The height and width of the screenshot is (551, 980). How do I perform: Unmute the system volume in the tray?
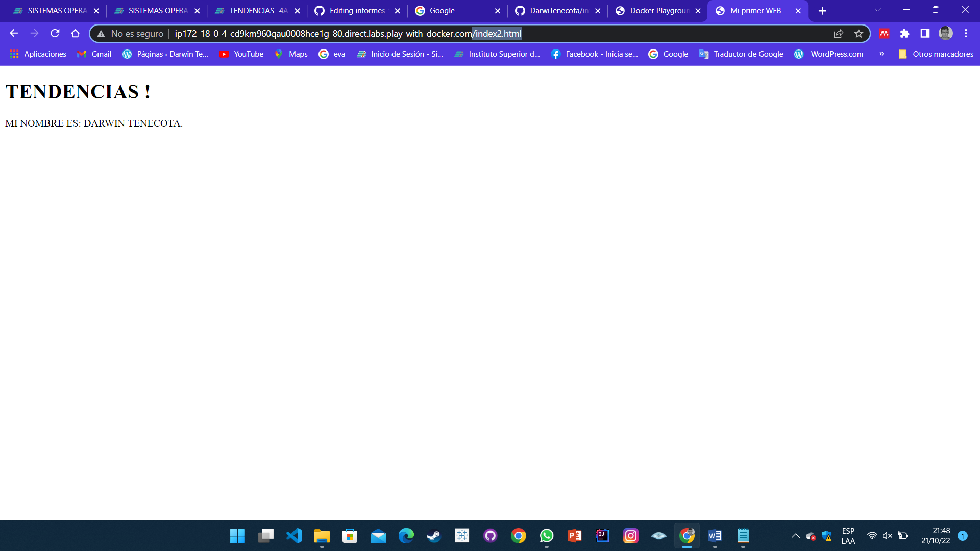[x=887, y=536]
